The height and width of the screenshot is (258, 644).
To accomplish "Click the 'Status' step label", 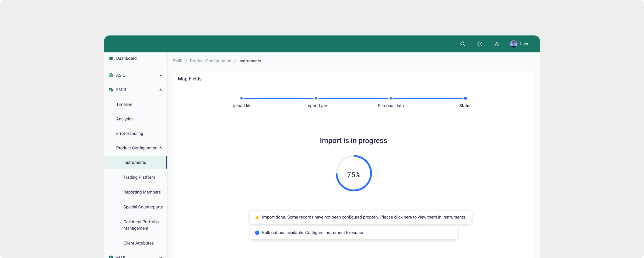I will [465, 106].
